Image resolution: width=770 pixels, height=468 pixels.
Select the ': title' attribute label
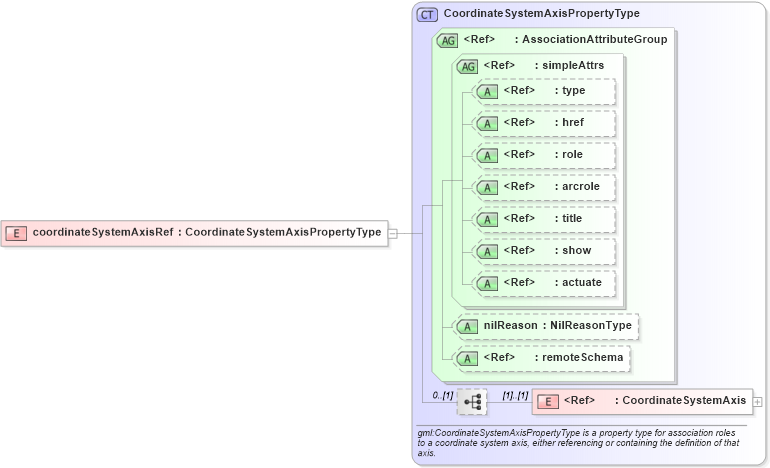[568, 218]
